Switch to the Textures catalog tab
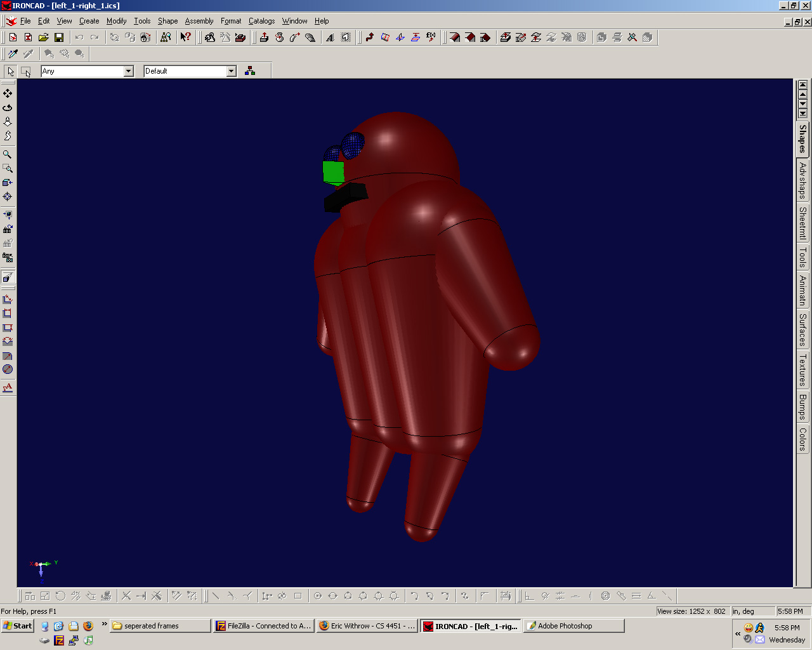 pyautogui.click(x=802, y=371)
